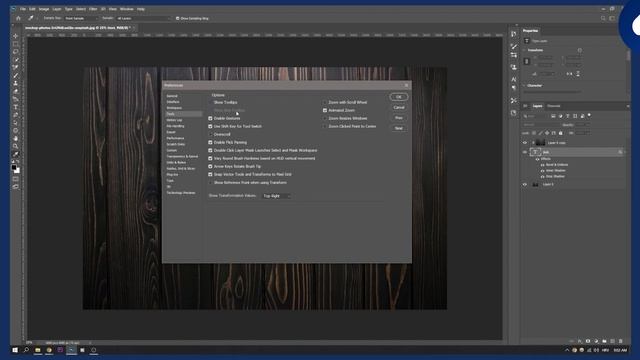The height and width of the screenshot is (360, 640).
Task: Select the Quick Selection wand tool
Action: [x=16, y=60]
